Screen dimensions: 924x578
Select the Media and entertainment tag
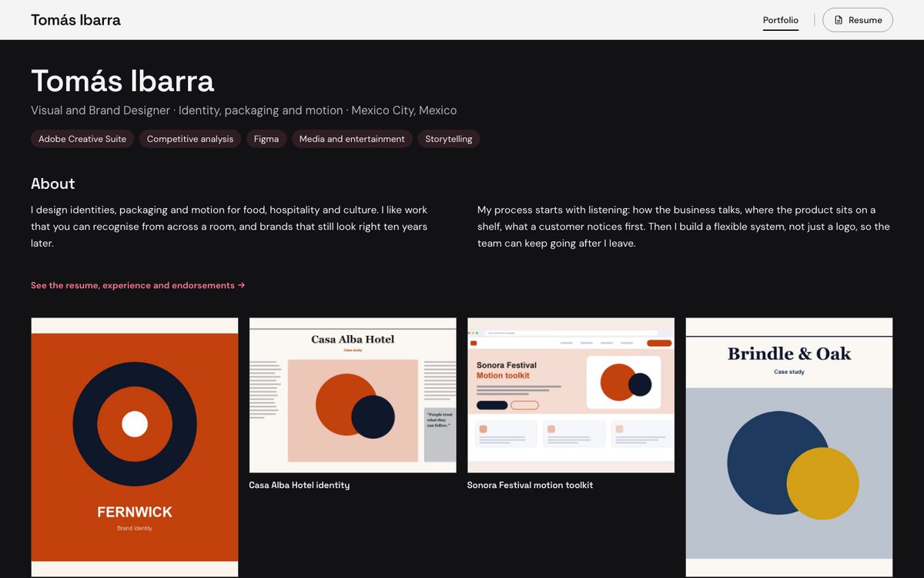click(352, 139)
